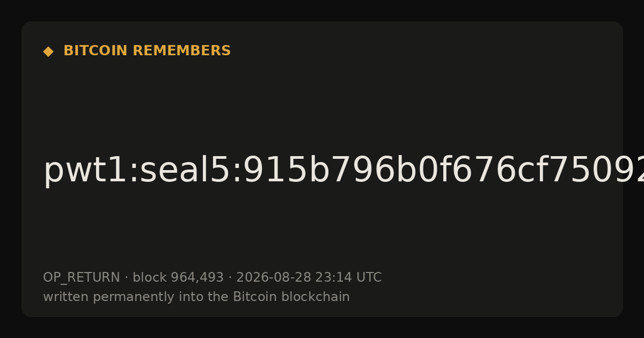Viewport: 644px width, 338px height.
Task: Click the orange diamond icon
Action: pyautogui.click(x=48, y=52)
